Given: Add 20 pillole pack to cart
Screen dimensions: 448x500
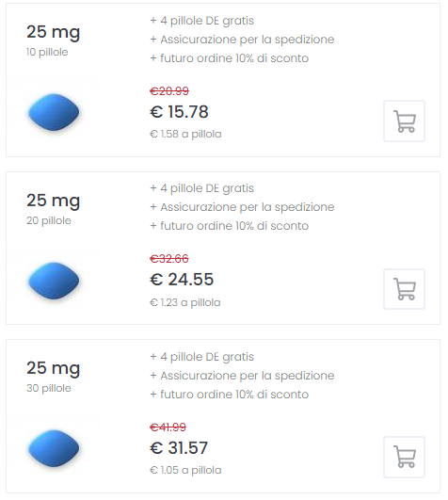Looking at the screenshot, I should click(404, 289).
